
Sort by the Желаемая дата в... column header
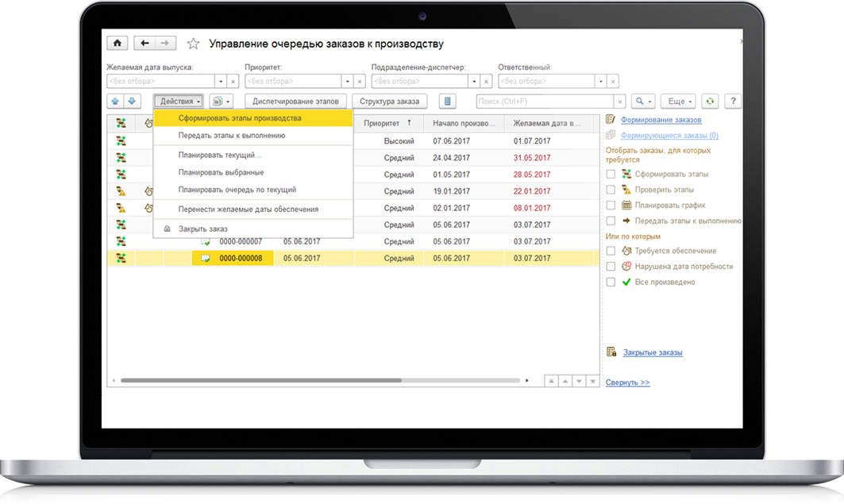(549, 123)
